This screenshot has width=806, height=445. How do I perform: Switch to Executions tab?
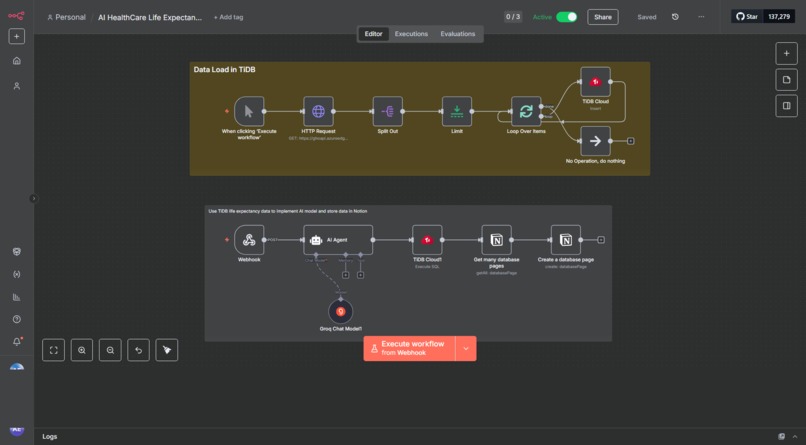(411, 34)
